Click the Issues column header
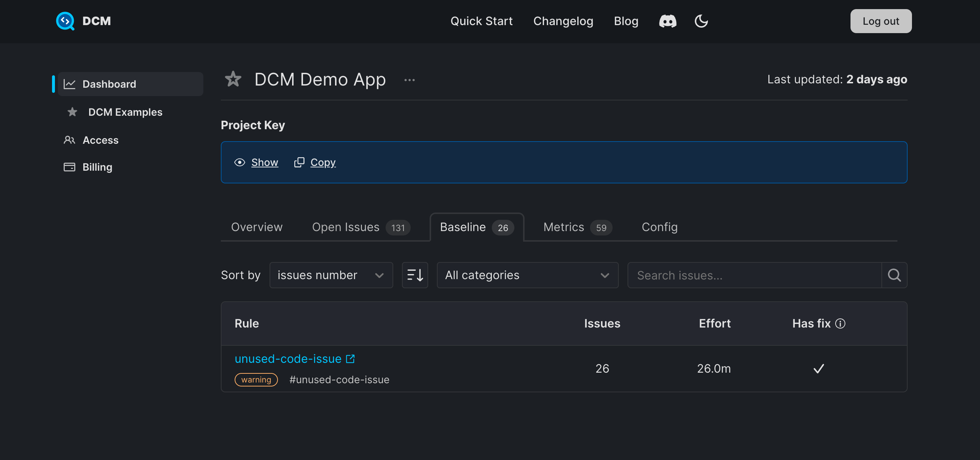The height and width of the screenshot is (460, 980). pyautogui.click(x=602, y=324)
